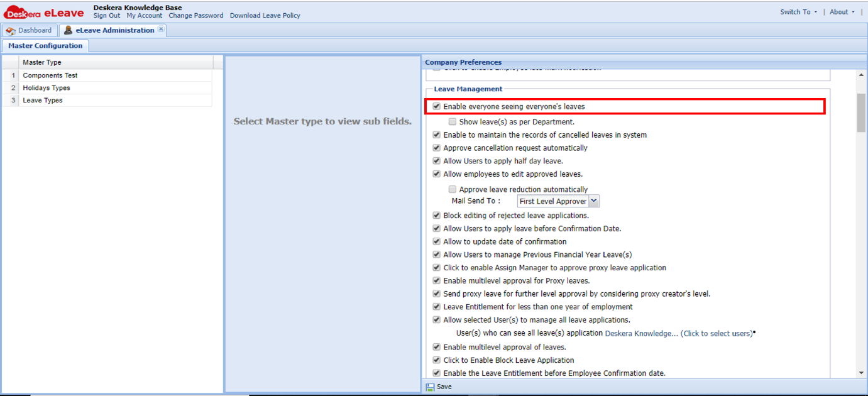Click the user icon on eLeave Administration tab
The image size is (868, 396).
pos(68,29)
